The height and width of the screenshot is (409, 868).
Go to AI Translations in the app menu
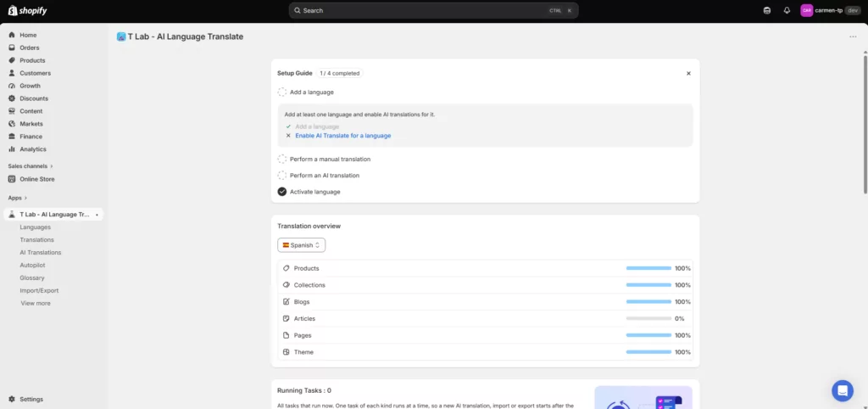[41, 253]
